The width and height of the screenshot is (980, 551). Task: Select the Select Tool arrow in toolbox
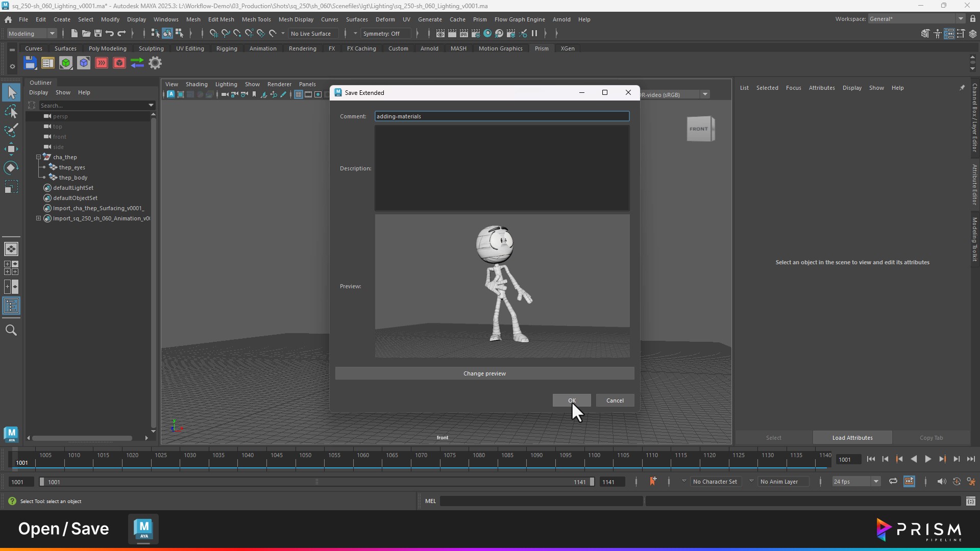click(11, 93)
